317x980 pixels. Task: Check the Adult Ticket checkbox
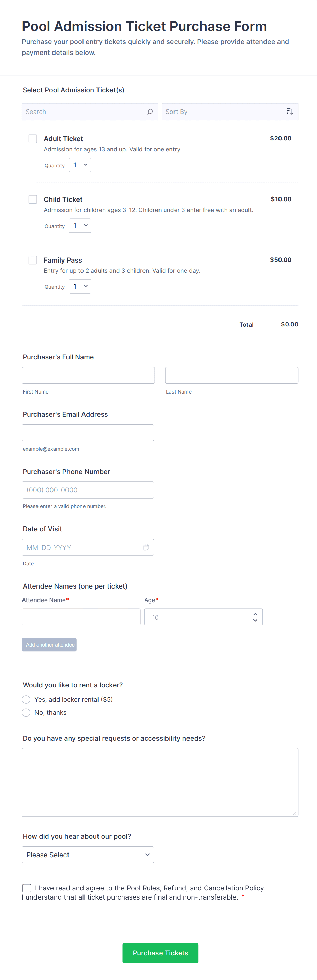33,139
